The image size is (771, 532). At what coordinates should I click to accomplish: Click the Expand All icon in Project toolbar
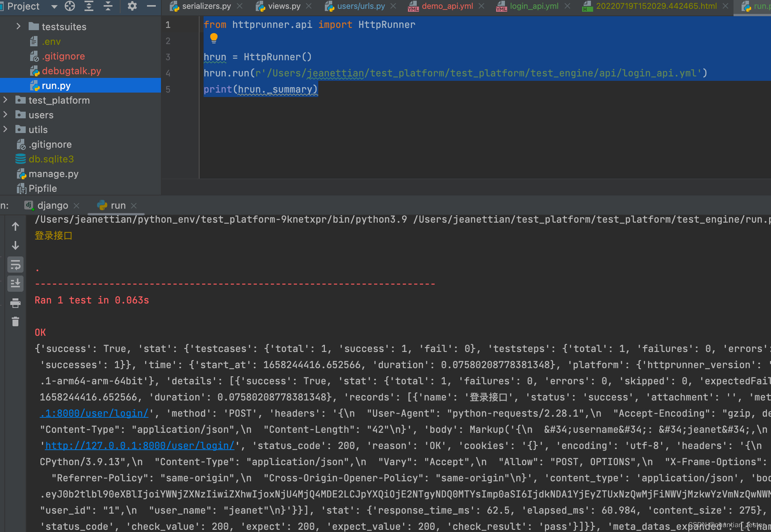tap(89, 6)
